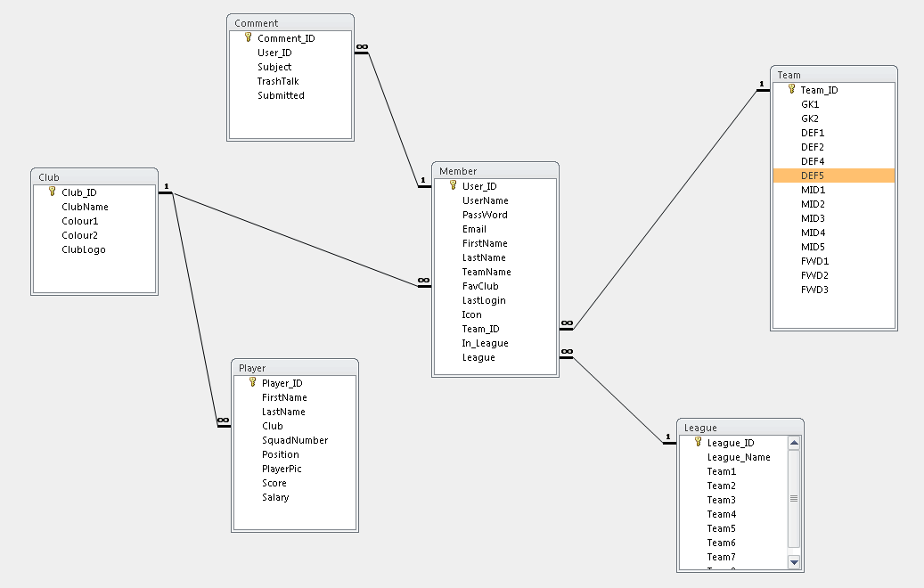Select the Colour1 field in Club
This screenshot has height=588, width=924.
pos(80,221)
